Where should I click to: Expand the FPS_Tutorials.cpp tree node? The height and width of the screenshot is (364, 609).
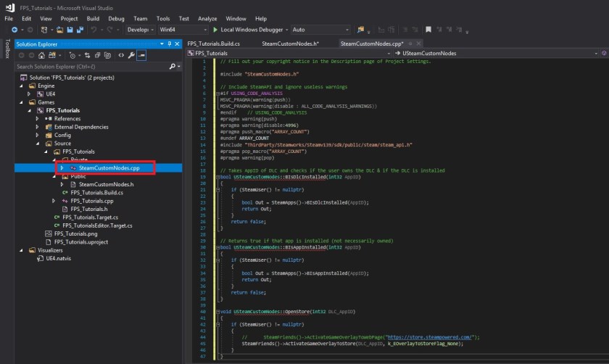54,201
